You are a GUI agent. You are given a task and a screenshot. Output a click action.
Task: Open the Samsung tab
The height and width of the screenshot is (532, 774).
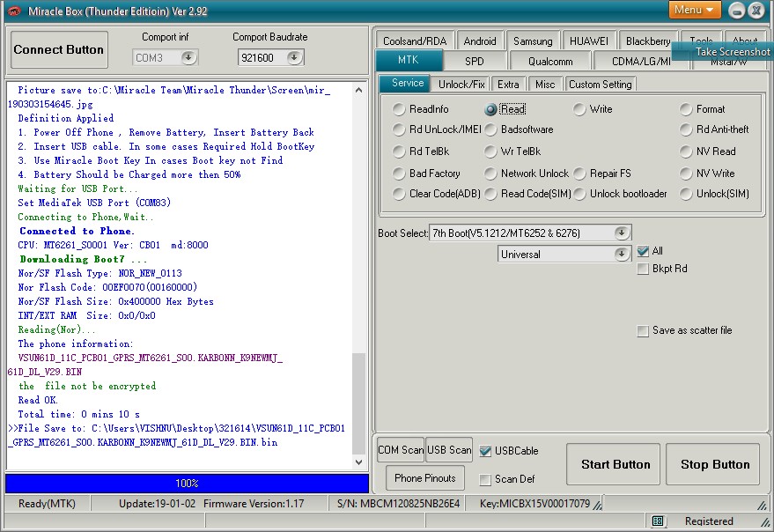(533, 41)
